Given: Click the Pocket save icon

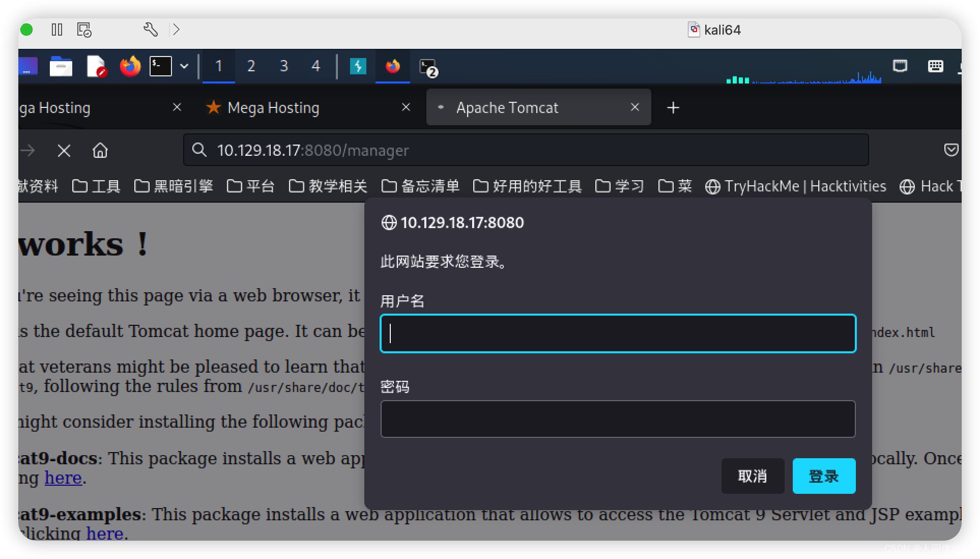Looking at the screenshot, I should [951, 150].
